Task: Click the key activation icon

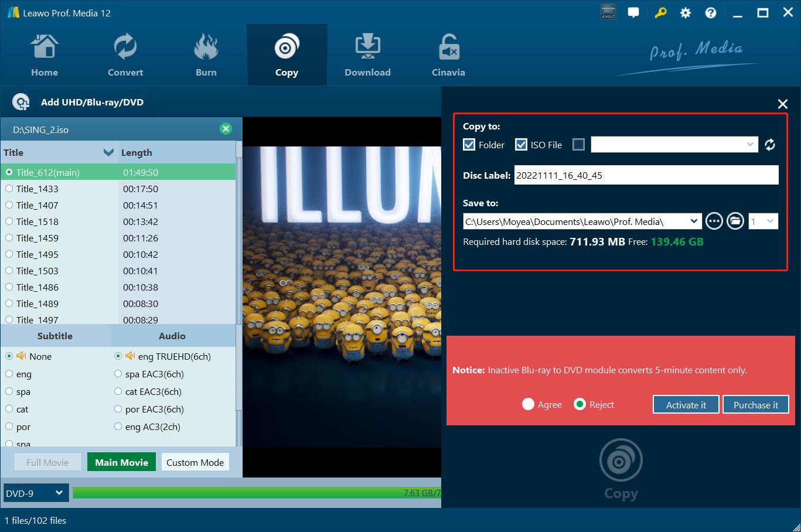Action: (660, 12)
